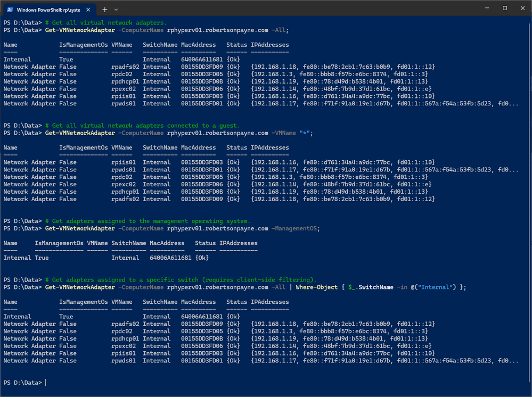The width and height of the screenshot is (532, 397).
Task: Click 'rpwds01' in the first table
Action: pos(124,103)
